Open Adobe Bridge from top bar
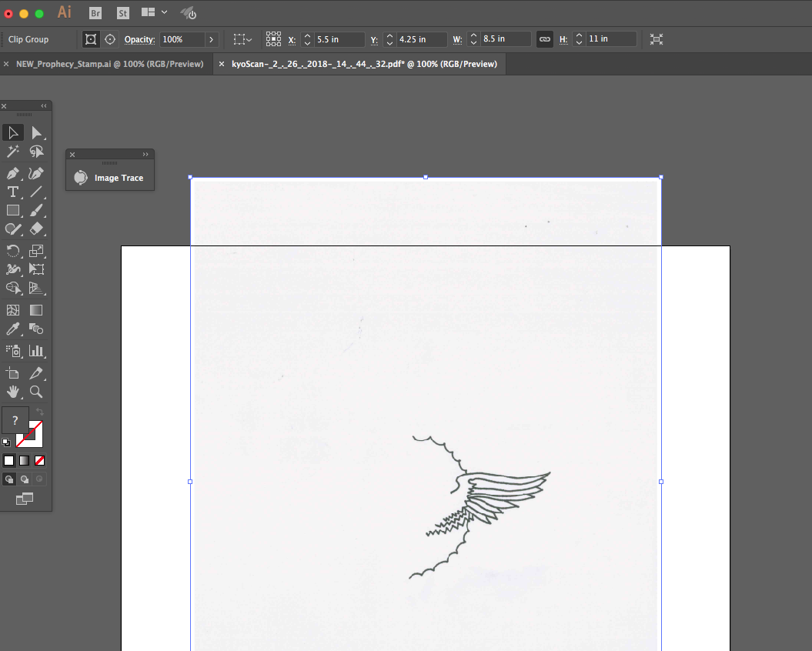Screen dimensions: 812x651 pos(95,13)
